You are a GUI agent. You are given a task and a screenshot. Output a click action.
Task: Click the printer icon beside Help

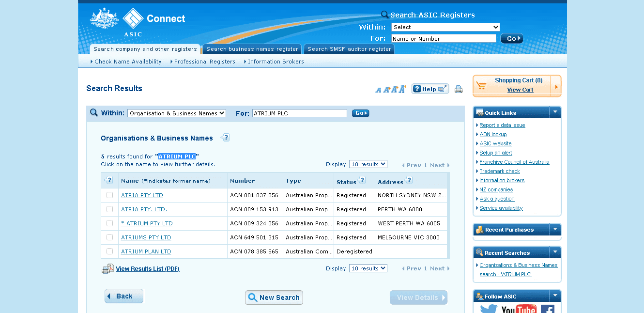(458, 89)
